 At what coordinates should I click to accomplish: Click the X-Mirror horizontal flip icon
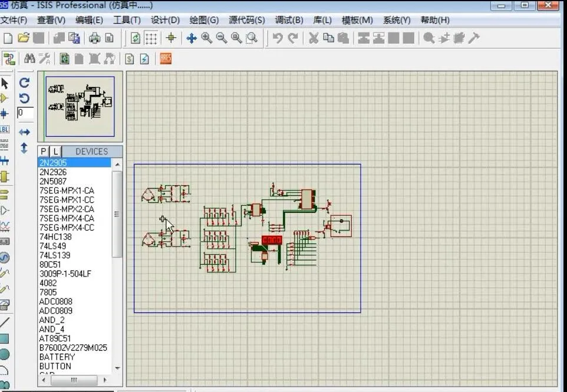[24, 132]
